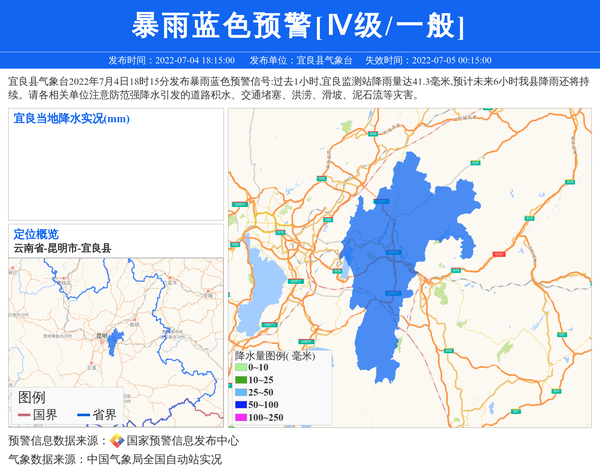Click the 中国气象局全国自动站实况 source text

154,459
